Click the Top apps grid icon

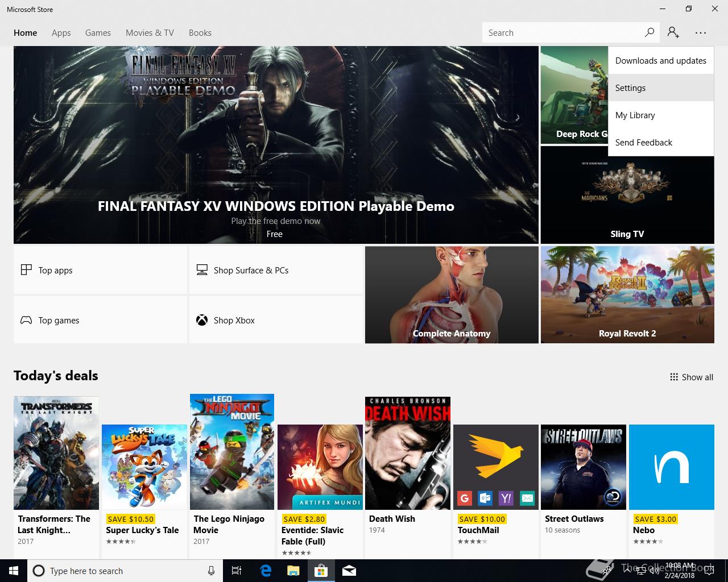pos(26,270)
